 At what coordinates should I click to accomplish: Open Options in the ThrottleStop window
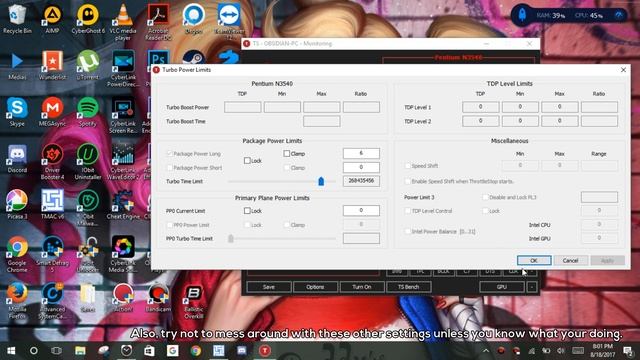tap(315, 287)
